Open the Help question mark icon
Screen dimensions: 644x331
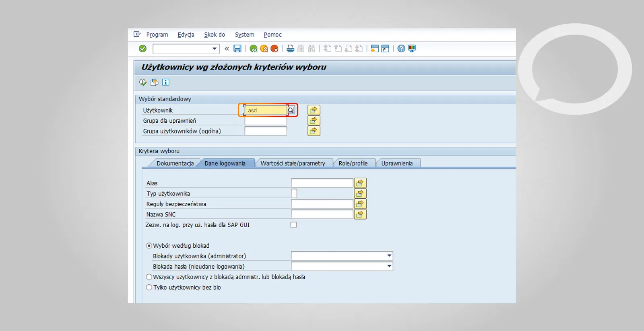click(401, 49)
